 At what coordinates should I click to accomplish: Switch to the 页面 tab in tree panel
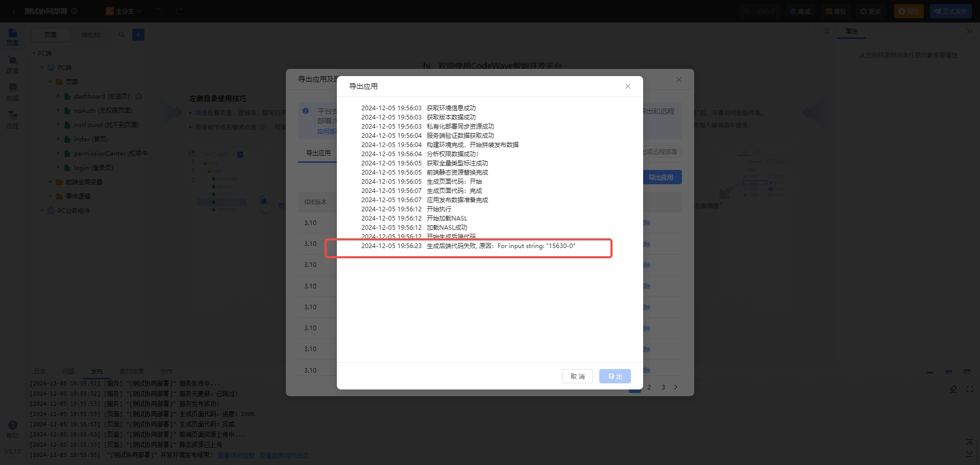point(51,35)
